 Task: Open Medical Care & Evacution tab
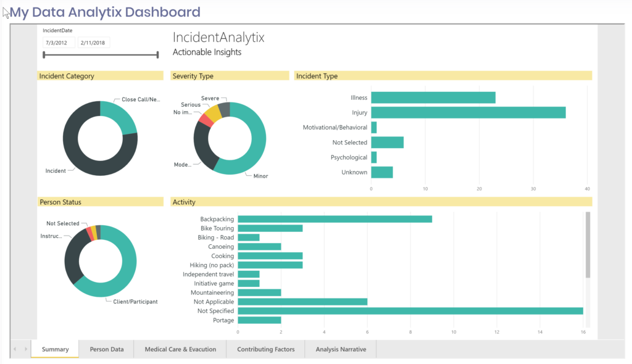pyautogui.click(x=180, y=349)
